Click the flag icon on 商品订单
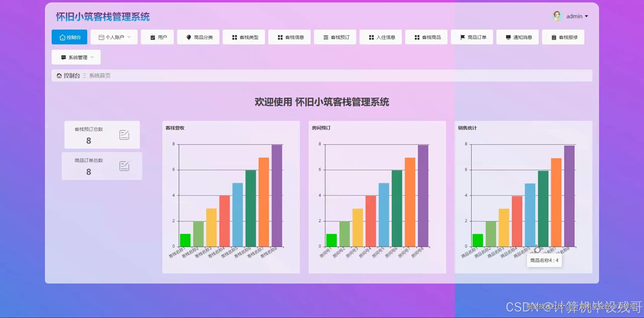 coord(462,37)
